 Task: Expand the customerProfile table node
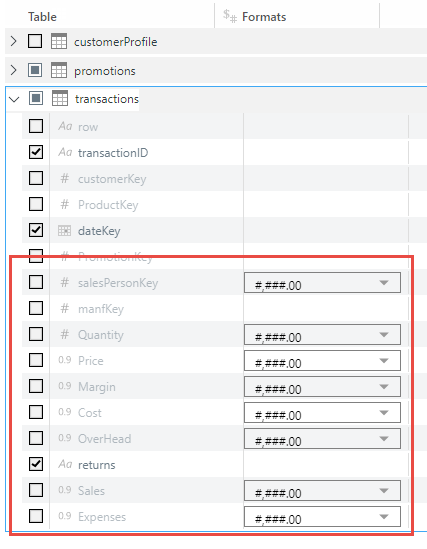pyautogui.click(x=14, y=41)
